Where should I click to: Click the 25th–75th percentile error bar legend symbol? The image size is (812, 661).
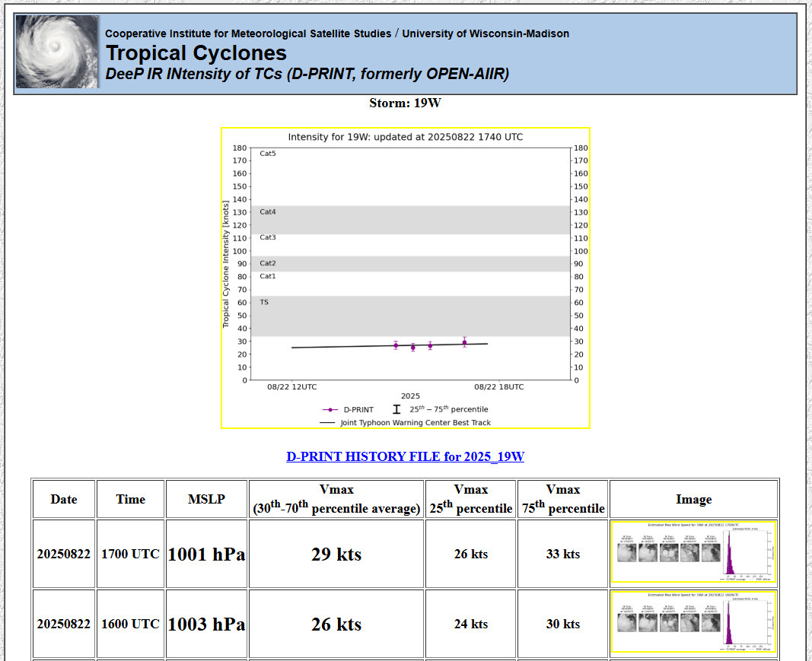(x=396, y=409)
